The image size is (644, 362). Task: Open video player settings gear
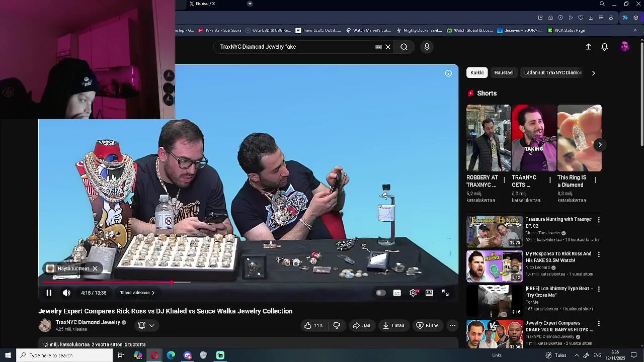(413, 293)
